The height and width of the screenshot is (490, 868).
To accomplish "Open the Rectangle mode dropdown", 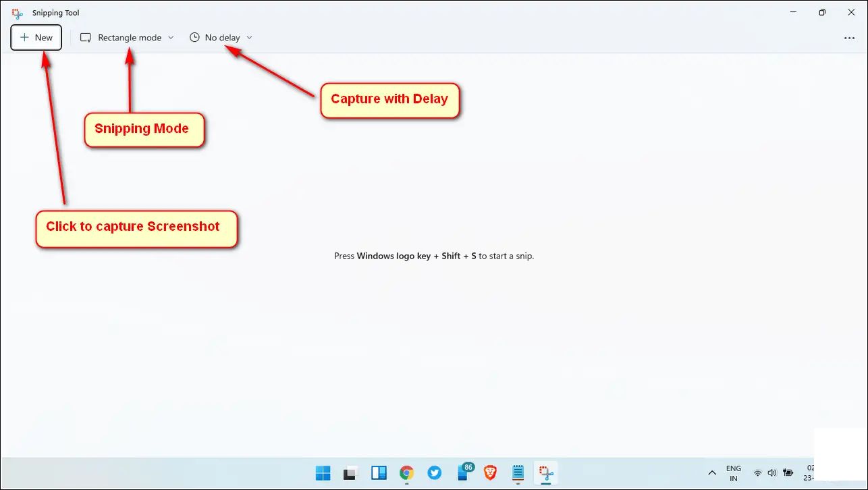I will click(127, 38).
